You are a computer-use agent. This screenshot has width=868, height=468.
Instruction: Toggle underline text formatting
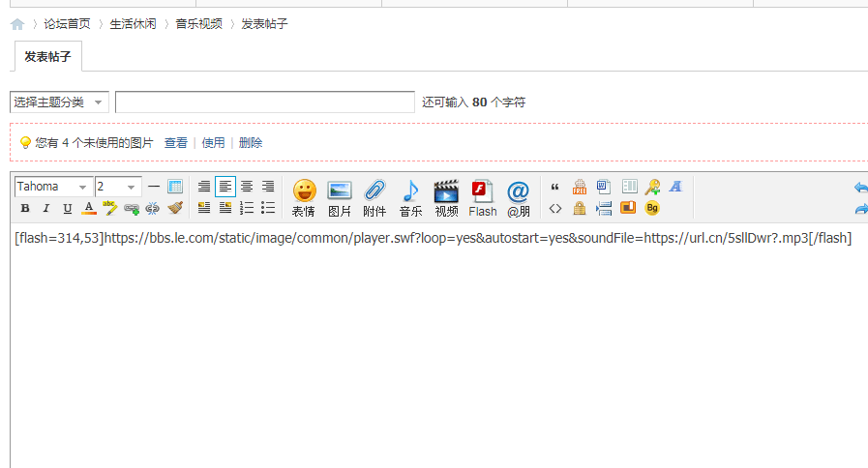click(x=67, y=209)
